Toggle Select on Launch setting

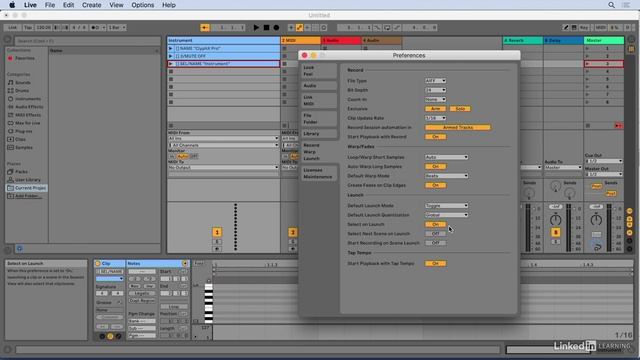435,224
